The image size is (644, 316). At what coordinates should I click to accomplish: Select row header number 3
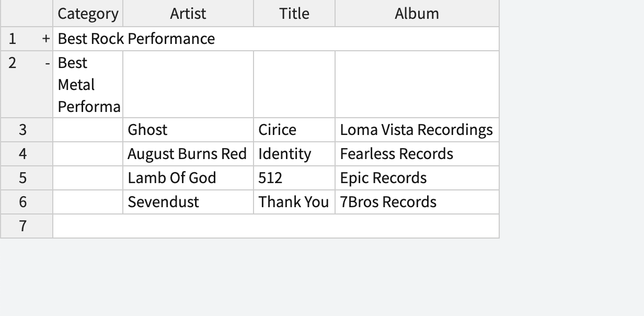pyautogui.click(x=27, y=130)
